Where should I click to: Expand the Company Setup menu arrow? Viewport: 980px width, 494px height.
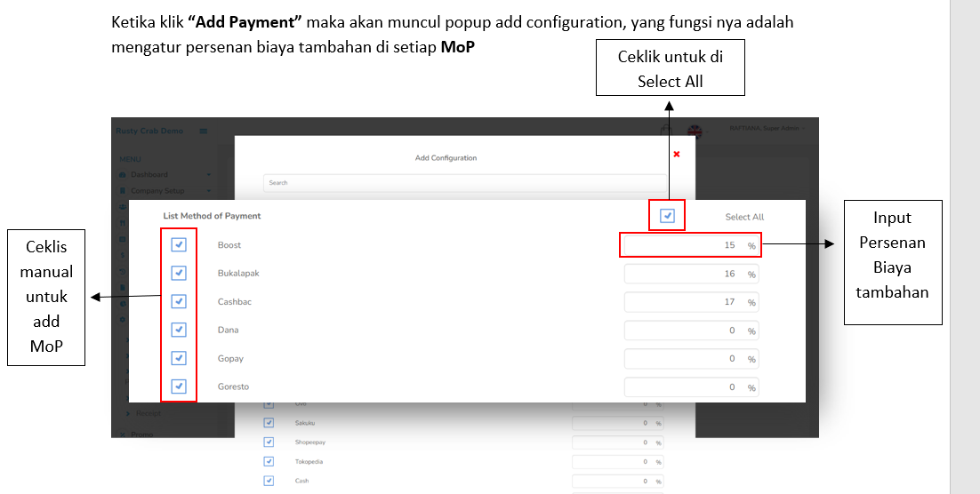[208, 190]
